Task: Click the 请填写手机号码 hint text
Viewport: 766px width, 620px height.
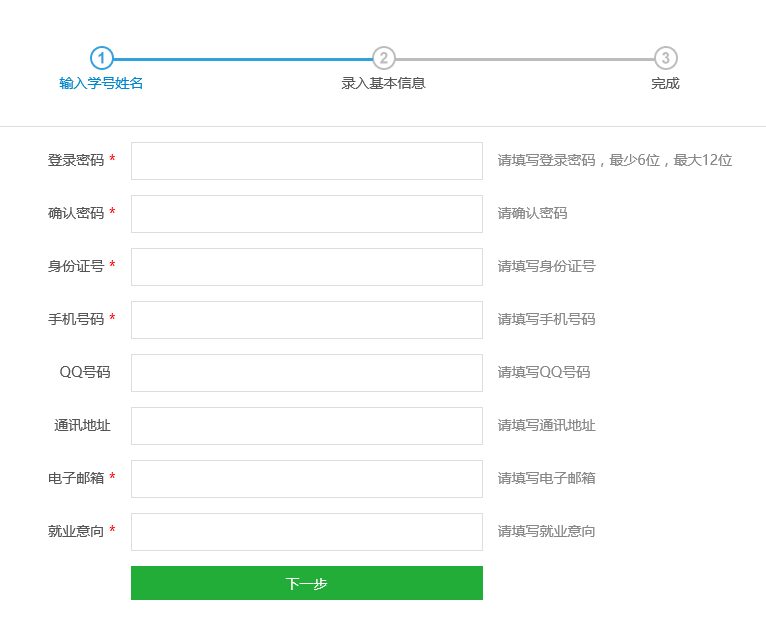Action: [x=546, y=320]
